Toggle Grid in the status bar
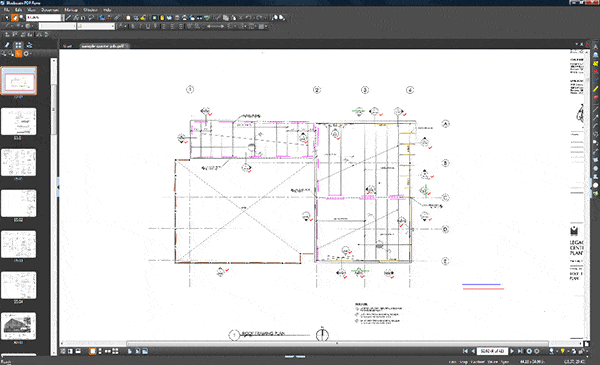Screen dimensions: 600x365 pos(453,362)
